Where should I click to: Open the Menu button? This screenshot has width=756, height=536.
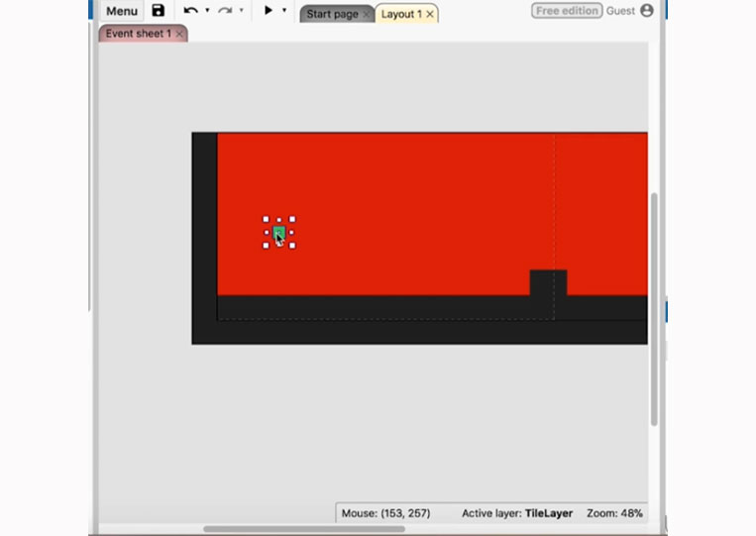(x=122, y=11)
